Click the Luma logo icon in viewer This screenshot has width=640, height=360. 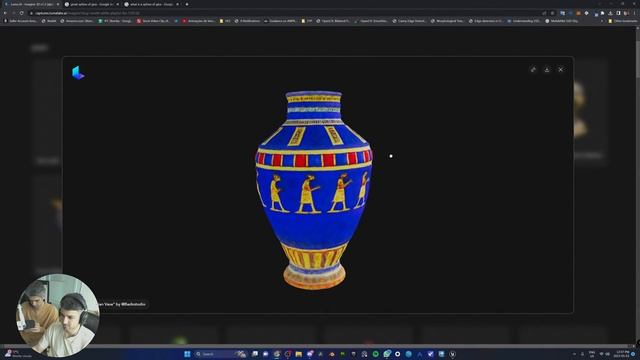[78, 73]
